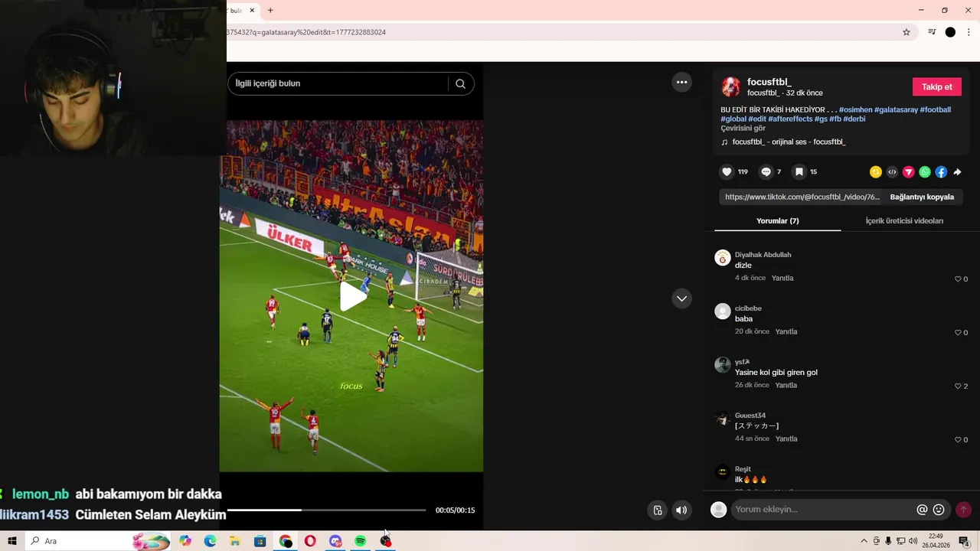Open Chrome three-dot menu
The width and height of the screenshot is (980, 551).
click(969, 32)
